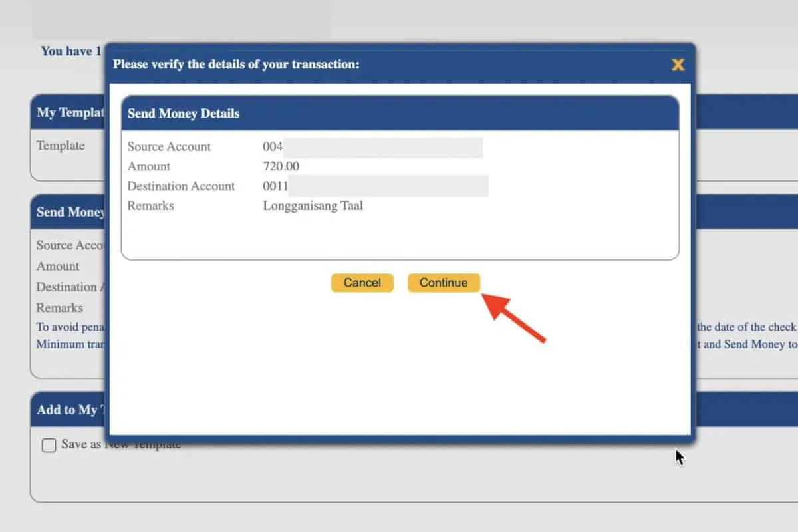Click the Destination Account label in dialog
The width and height of the screenshot is (798, 532).
coord(181,186)
